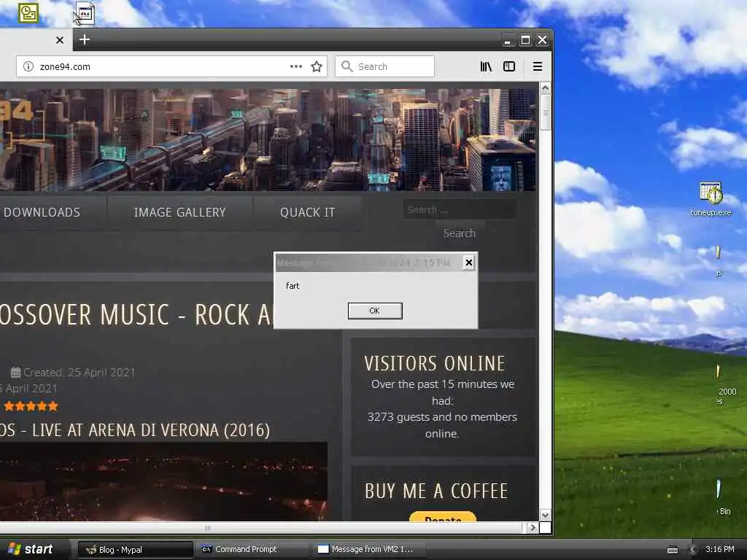
Task: Click the site header city banner
Action: pos(268,140)
